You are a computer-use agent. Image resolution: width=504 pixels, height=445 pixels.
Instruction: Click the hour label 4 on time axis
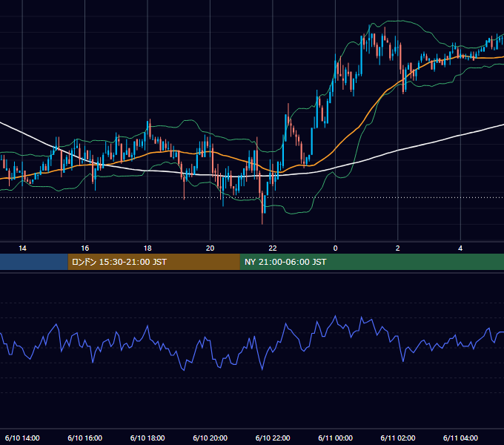(460, 248)
